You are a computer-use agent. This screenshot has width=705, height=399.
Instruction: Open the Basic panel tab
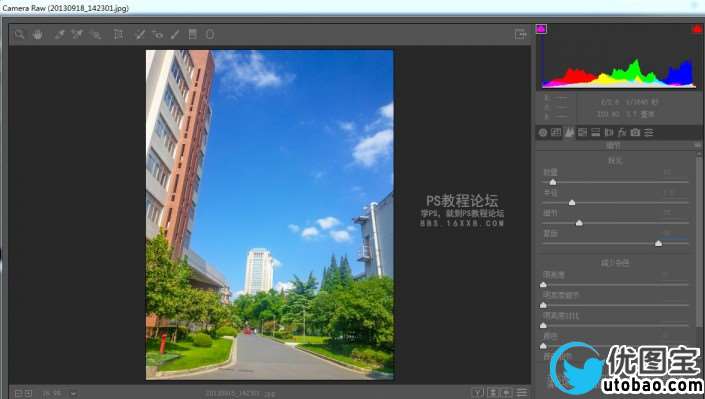(x=543, y=132)
